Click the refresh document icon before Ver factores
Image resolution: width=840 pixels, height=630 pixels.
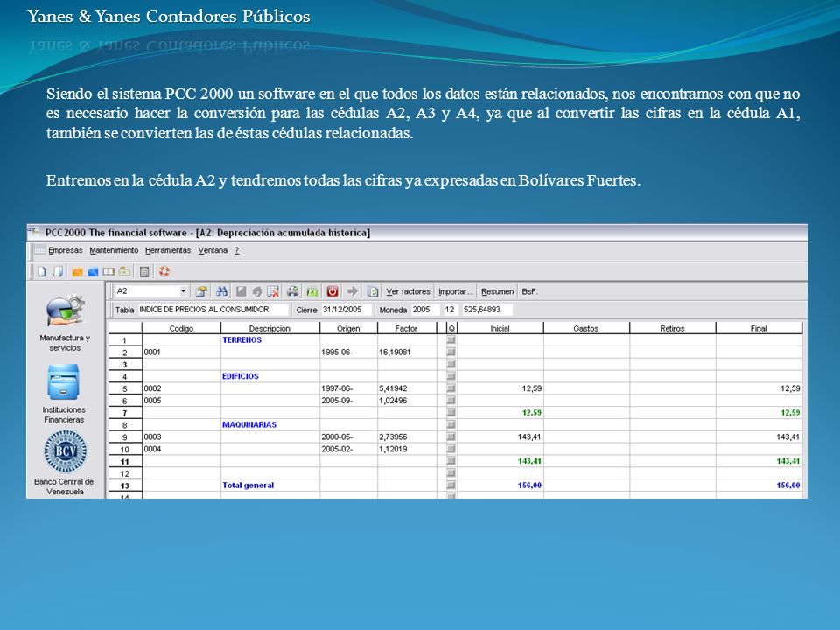click(373, 291)
